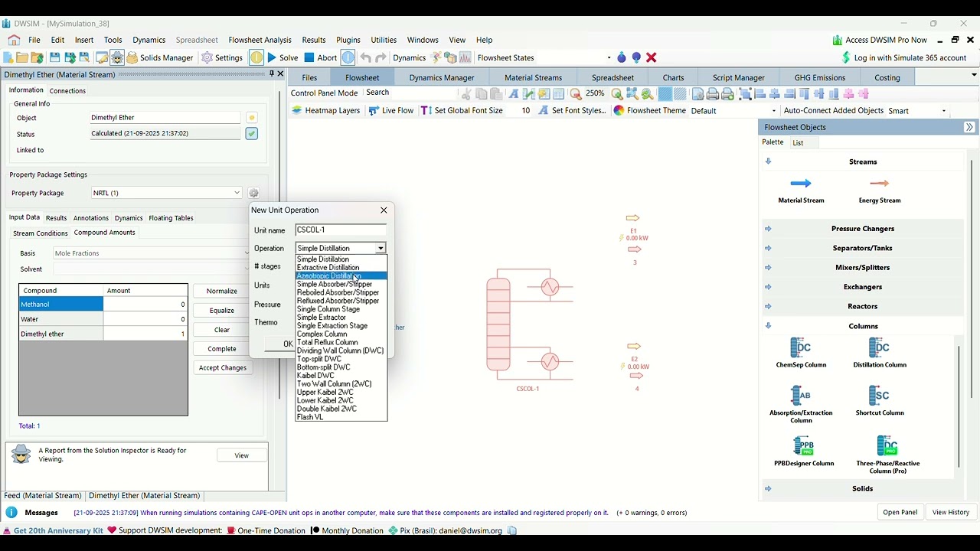The image size is (980, 551).
Task: Open the Solids Manager
Action: point(160,58)
